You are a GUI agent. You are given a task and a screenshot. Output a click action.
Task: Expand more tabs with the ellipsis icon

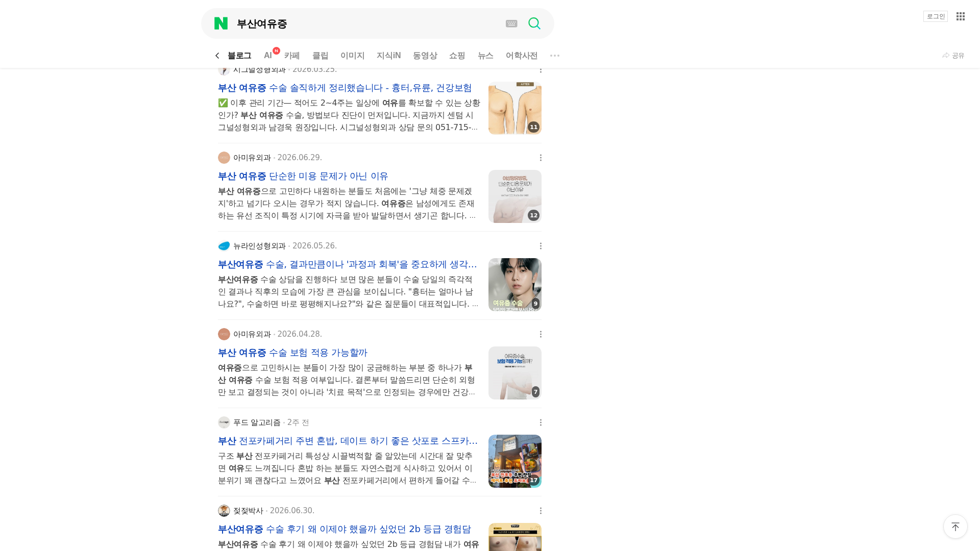(x=555, y=56)
